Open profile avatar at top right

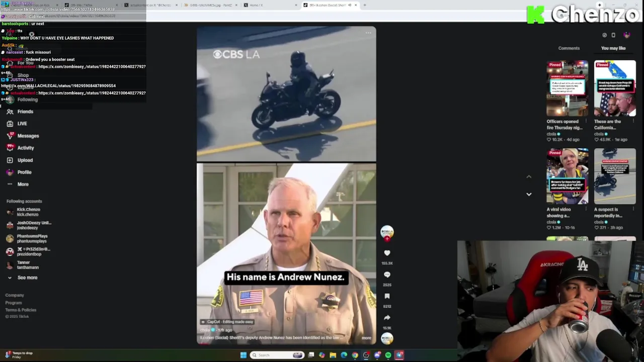[x=626, y=35]
